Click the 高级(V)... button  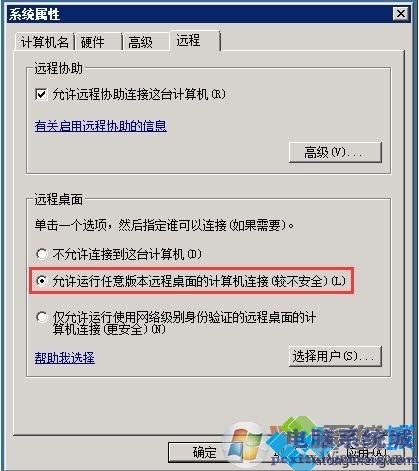coord(335,152)
